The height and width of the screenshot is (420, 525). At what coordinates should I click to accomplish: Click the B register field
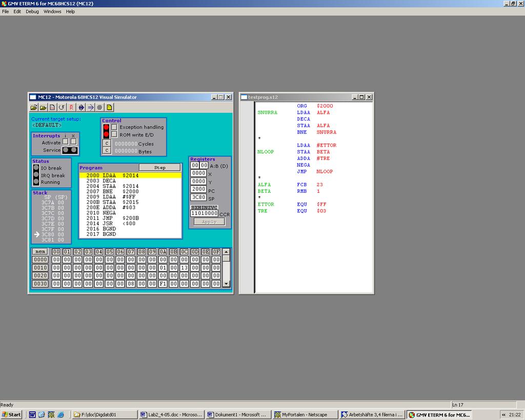(x=204, y=165)
